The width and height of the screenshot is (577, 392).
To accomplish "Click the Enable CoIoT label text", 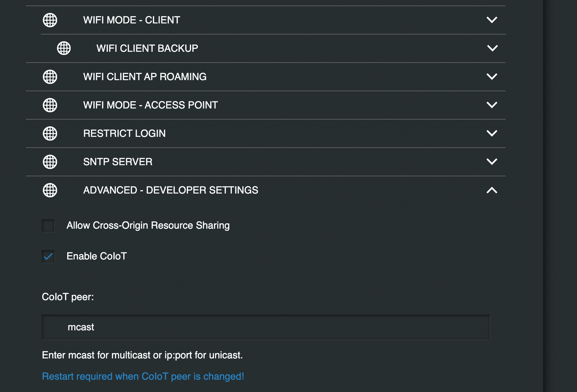I will point(96,256).
